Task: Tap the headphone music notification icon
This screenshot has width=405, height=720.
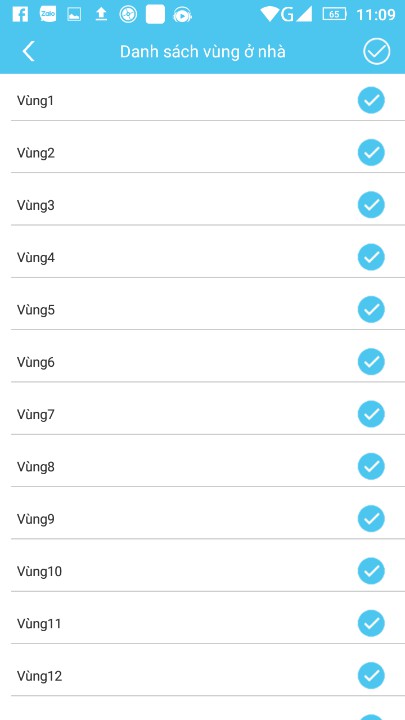Action: tap(182, 15)
